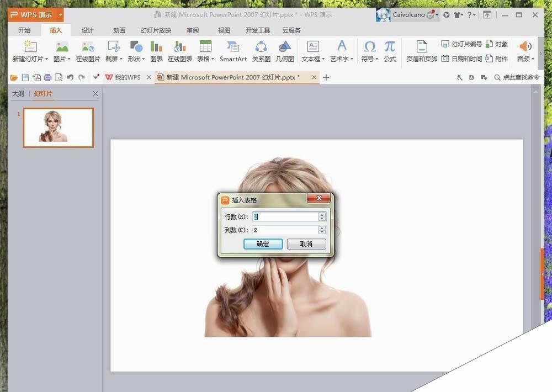This screenshot has width=552, height=392.
Task: Open the 公式 formula tool
Action: 390,48
